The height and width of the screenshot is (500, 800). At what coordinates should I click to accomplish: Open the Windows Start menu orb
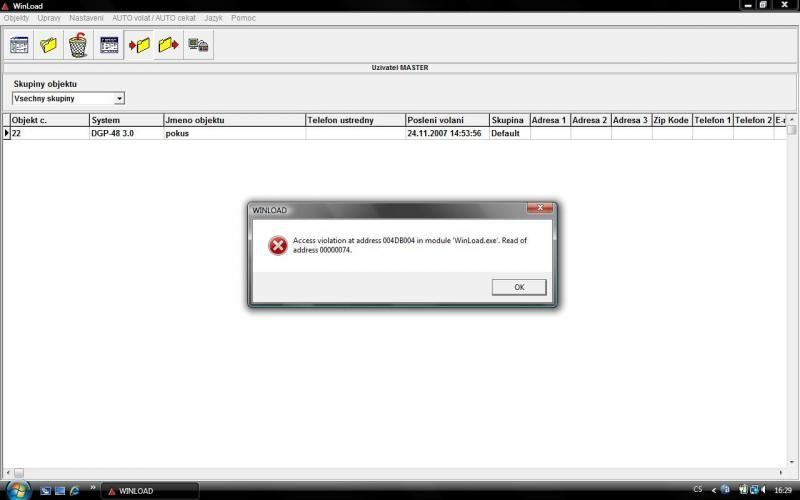16,490
